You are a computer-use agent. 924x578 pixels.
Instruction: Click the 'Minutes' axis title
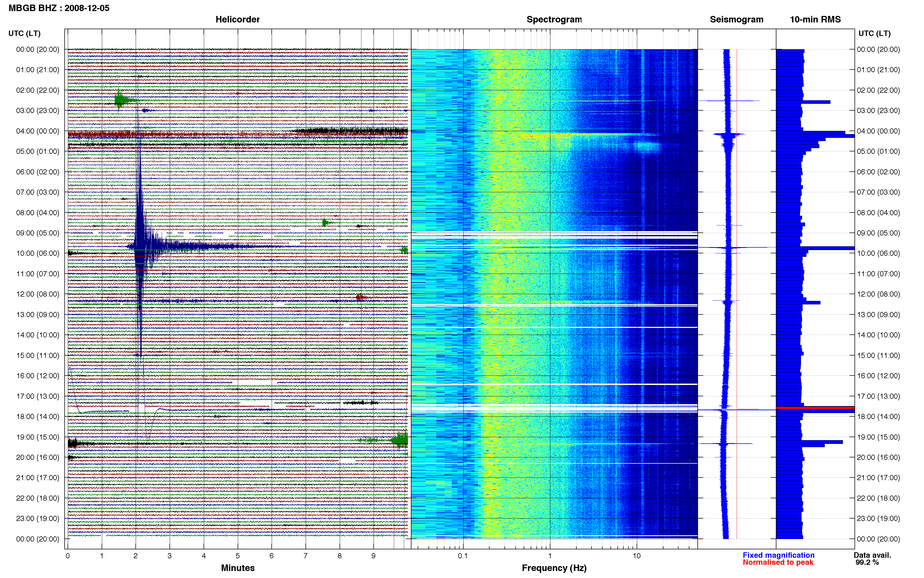click(x=238, y=568)
